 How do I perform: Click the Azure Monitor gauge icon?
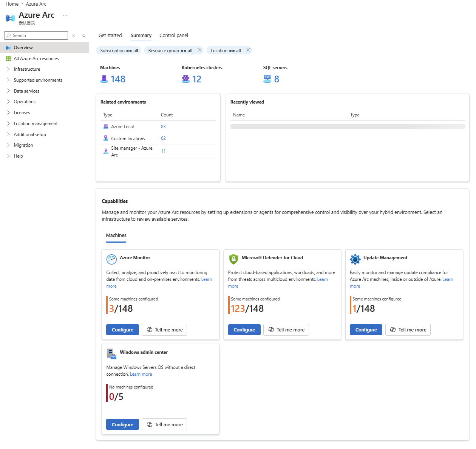[111, 259]
